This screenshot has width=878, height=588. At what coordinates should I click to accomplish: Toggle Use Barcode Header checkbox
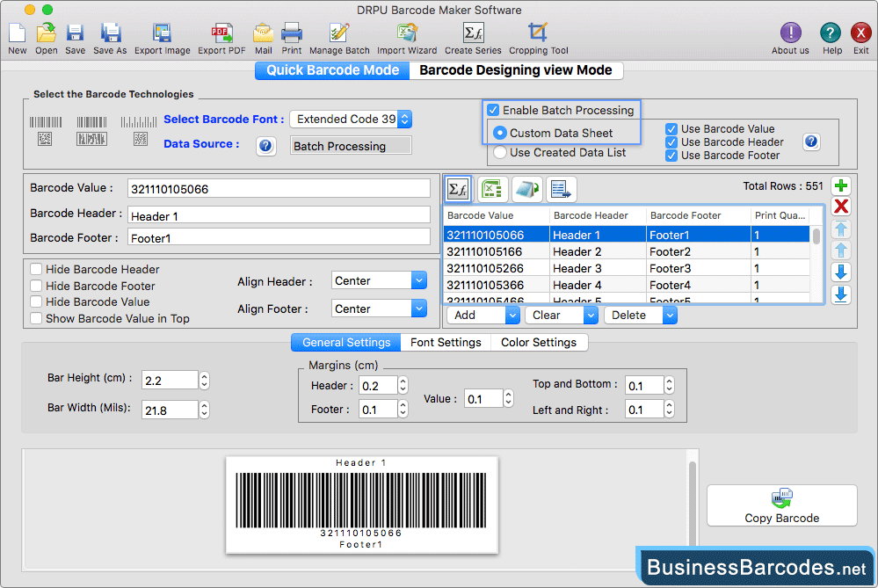click(x=671, y=142)
